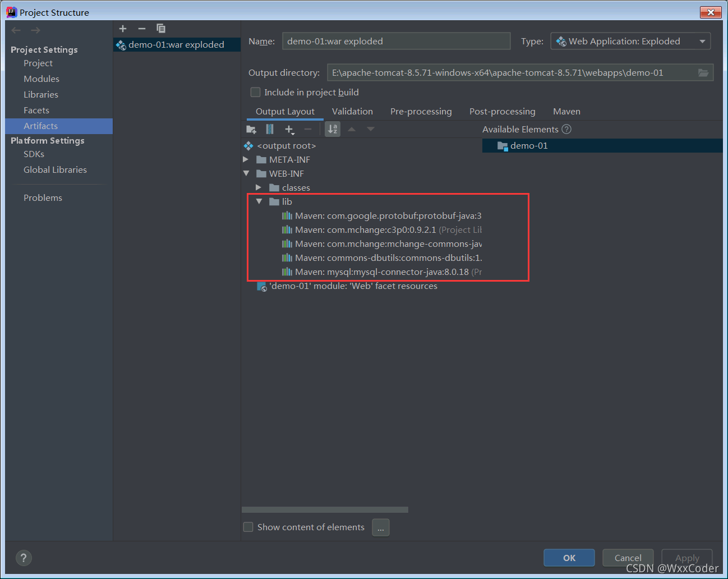Toggle sort elements alphabetically
This screenshot has height=579, width=728.
(332, 128)
